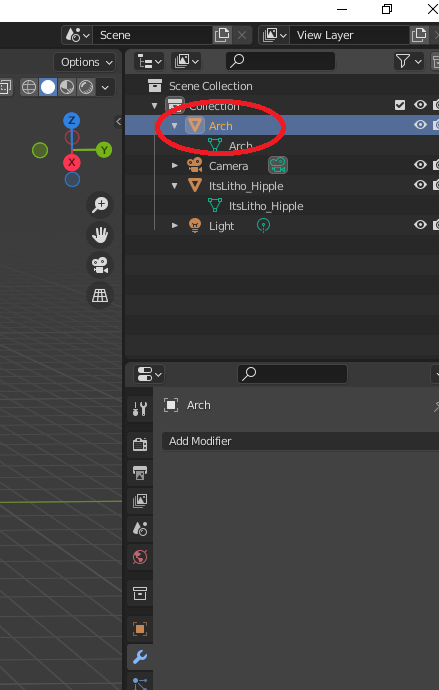The width and height of the screenshot is (439, 690).
Task: Open the World properties tab
Action: pyautogui.click(x=140, y=557)
